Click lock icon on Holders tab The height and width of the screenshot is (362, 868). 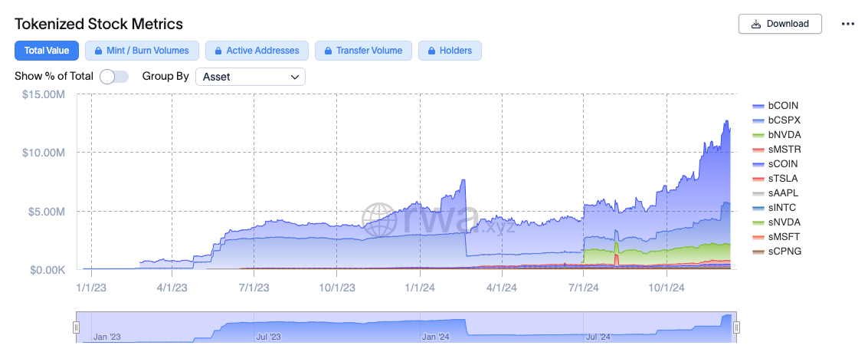click(x=431, y=51)
